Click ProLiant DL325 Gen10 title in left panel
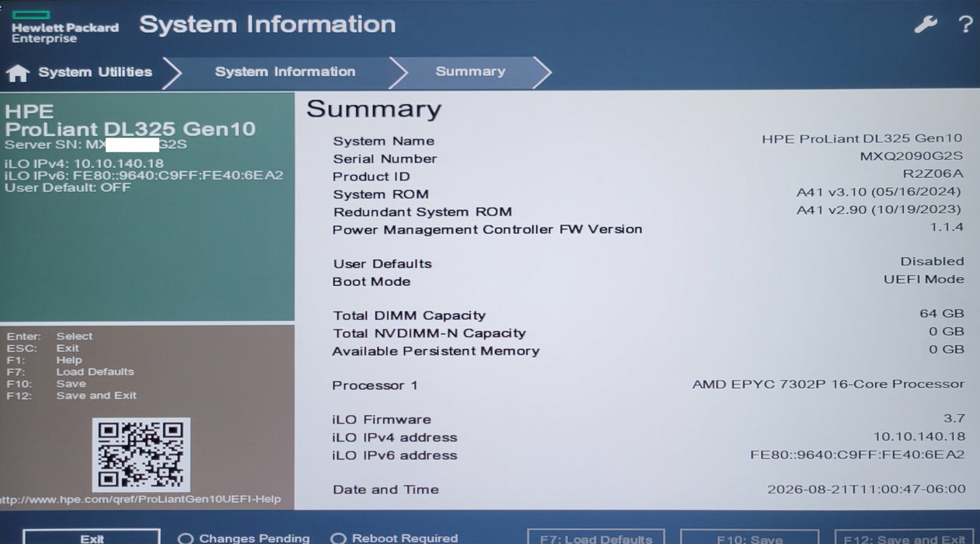The height and width of the screenshot is (544, 980). (130, 129)
